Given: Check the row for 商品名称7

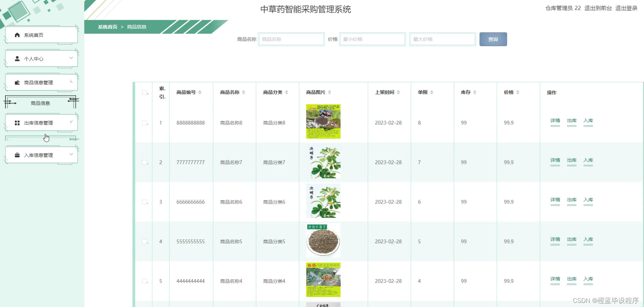Looking at the screenshot, I should [145, 162].
